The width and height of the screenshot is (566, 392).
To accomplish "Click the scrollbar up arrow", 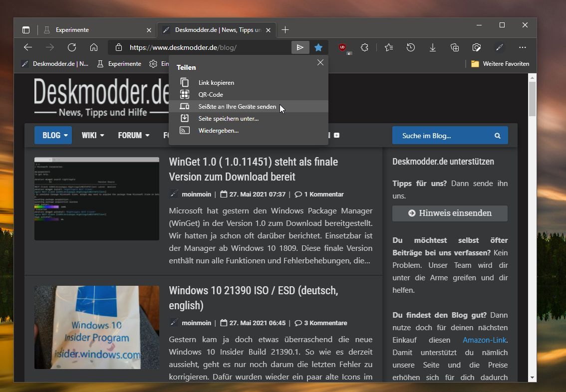I will pos(532,77).
